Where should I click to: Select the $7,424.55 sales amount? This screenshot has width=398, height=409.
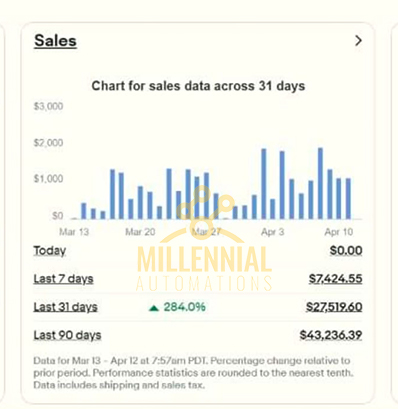pos(335,279)
